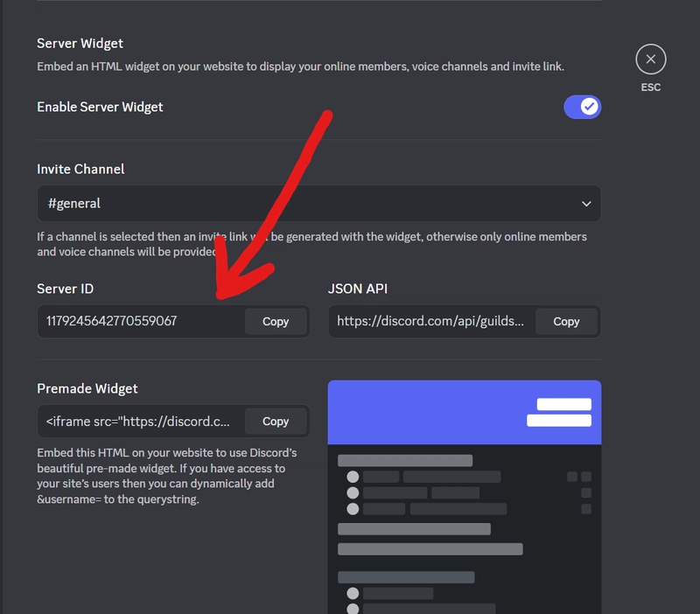Copy the Server ID
This screenshot has width=700, height=614.
coord(276,321)
